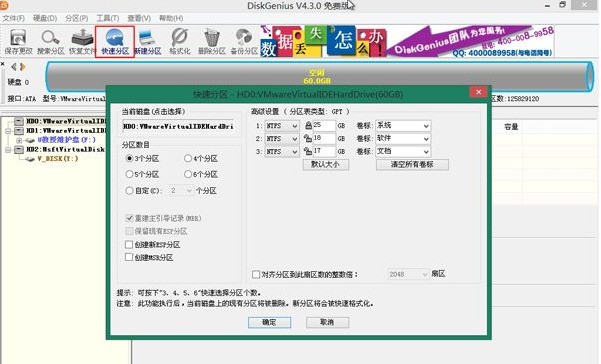
Task: Click the 删除分区 trash icon
Action: (x=212, y=41)
